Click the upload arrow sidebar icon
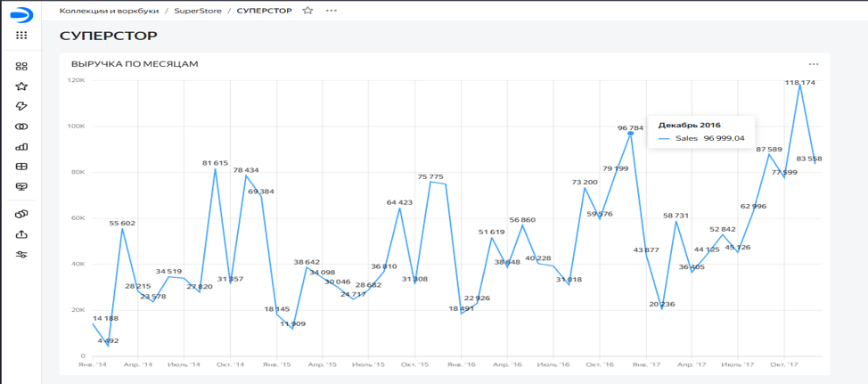868x384 pixels. [21, 234]
